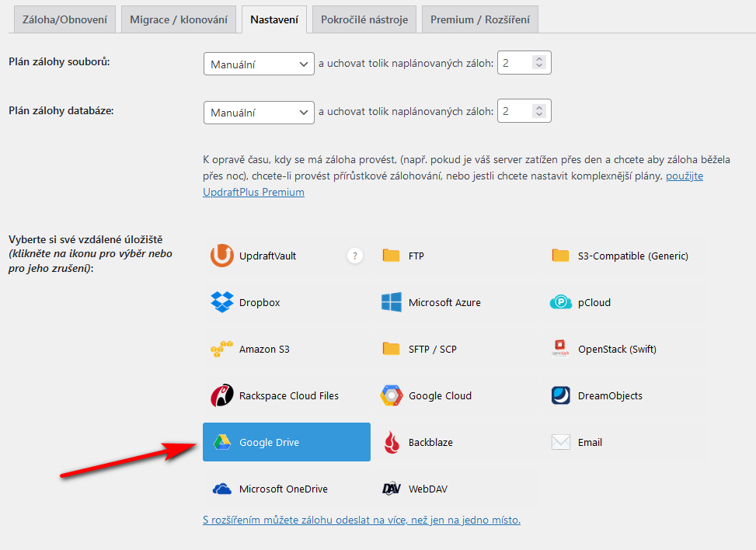Click the "Google Cloud" label text
The width and height of the screenshot is (756, 550).
click(441, 395)
